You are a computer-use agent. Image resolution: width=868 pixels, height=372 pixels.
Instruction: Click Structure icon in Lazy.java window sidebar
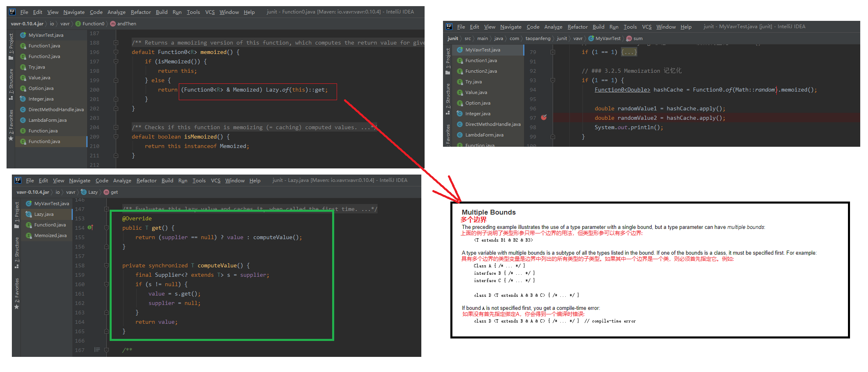[17, 267]
